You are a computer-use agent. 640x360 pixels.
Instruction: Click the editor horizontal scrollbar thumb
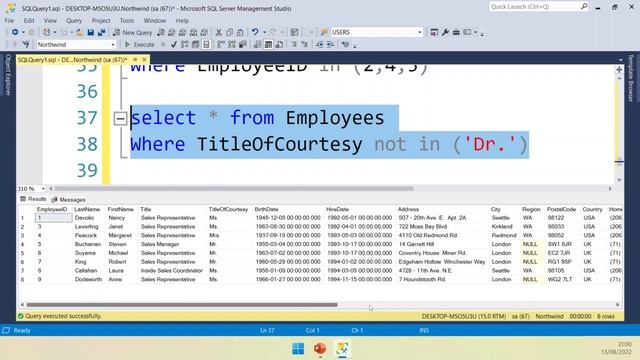[234, 189]
